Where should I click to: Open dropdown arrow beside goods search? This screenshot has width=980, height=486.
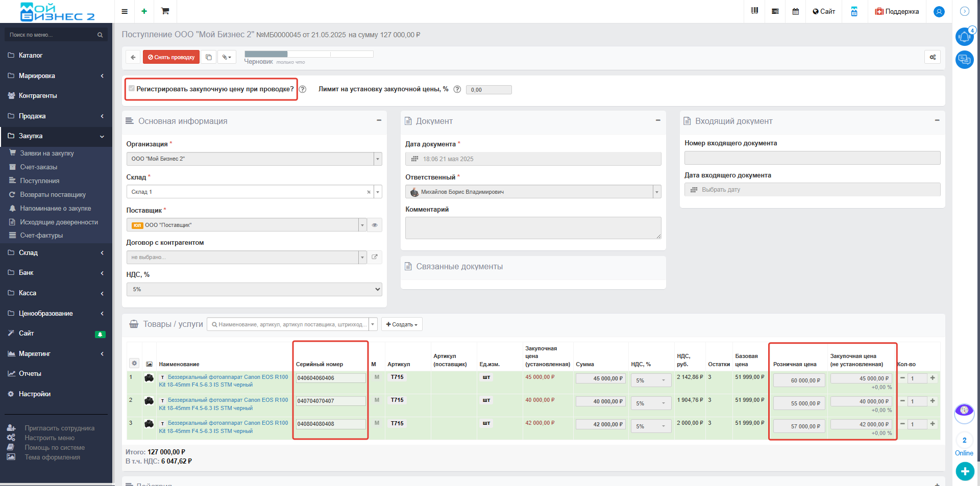[x=373, y=324]
